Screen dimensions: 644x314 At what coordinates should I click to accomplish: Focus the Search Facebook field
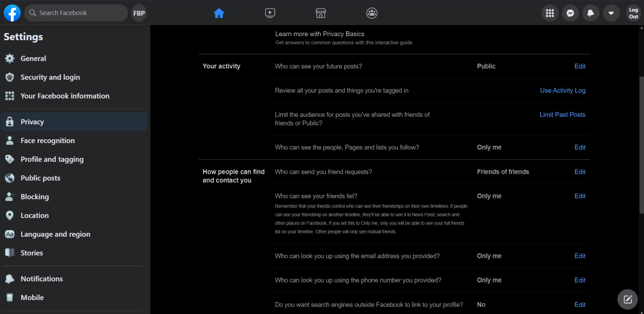[76, 13]
